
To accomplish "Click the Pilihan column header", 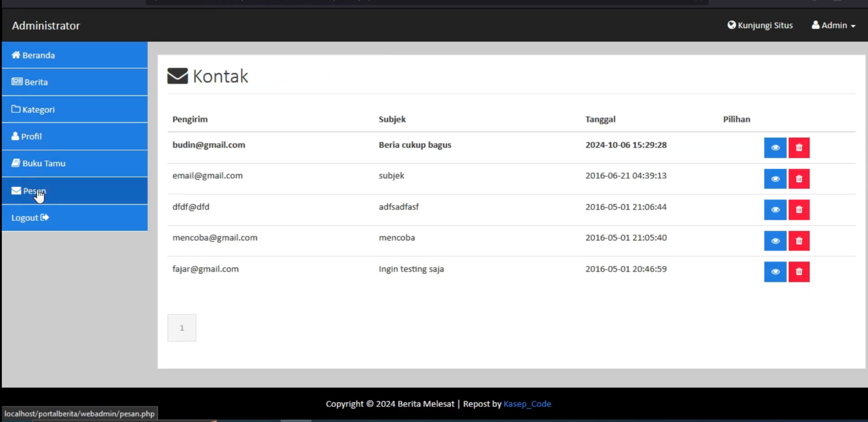I will click(x=737, y=119).
